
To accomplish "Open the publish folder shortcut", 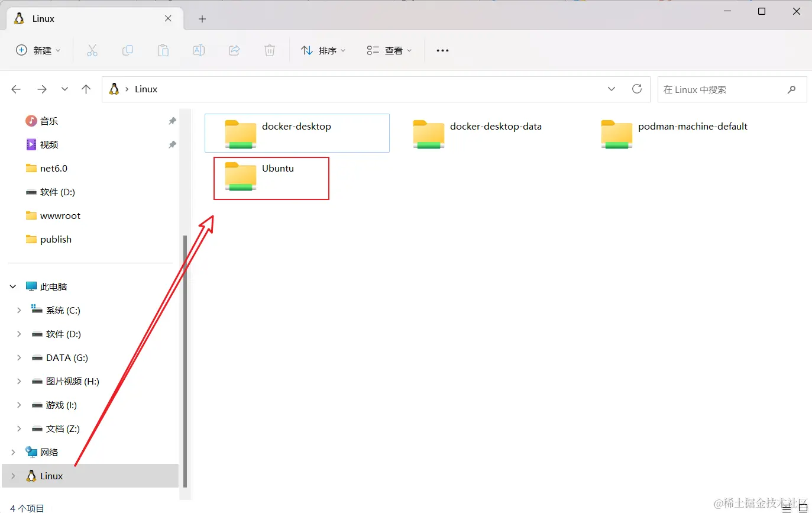I will (x=48, y=239).
